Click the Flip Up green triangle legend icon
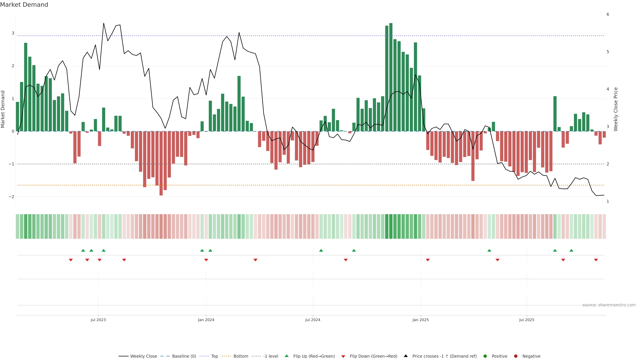Screen dimensions: 644x362 pos(287,356)
